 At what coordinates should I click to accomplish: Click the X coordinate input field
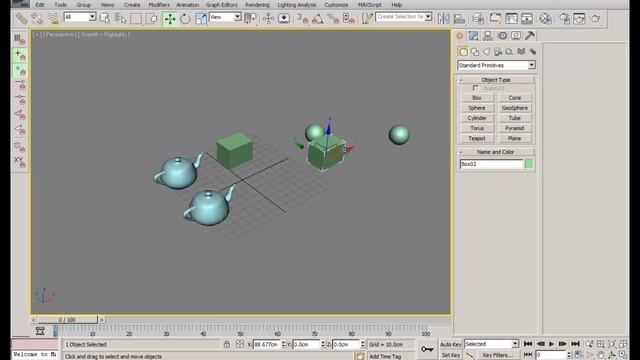(267, 344)
